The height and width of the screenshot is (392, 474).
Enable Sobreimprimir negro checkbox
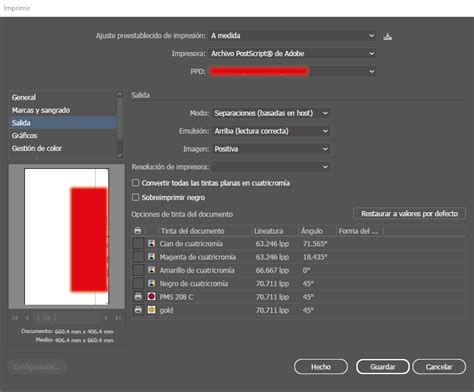coord(135,197)
